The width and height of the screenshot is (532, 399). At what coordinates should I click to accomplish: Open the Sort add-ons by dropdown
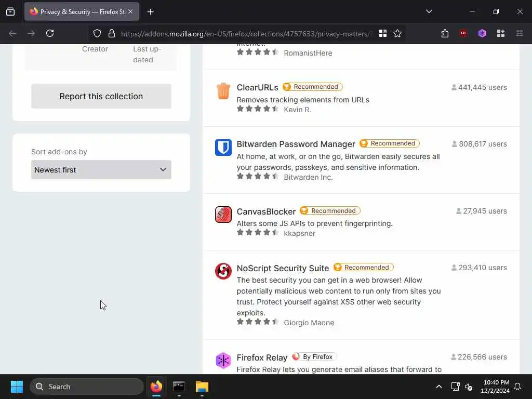pos(101,170)
